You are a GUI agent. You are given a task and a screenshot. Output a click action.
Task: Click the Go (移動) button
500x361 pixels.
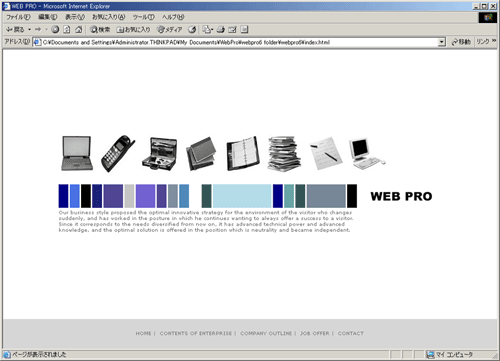tap(461, 42)
